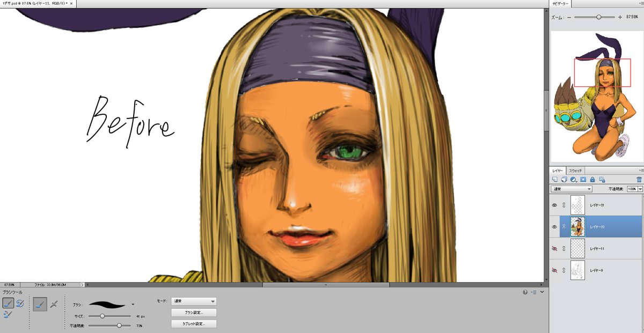Screen dimensions: 644x333
Task: Activate normal brush mode button
Action: point(40,305)
